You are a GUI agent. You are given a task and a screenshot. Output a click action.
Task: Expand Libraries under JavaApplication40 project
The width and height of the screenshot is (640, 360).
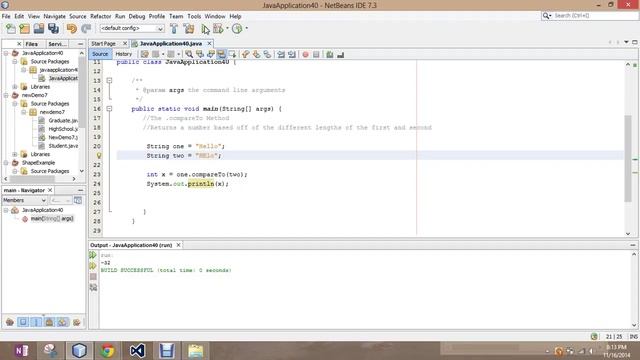pyautogui.click(x=15, y=87)
